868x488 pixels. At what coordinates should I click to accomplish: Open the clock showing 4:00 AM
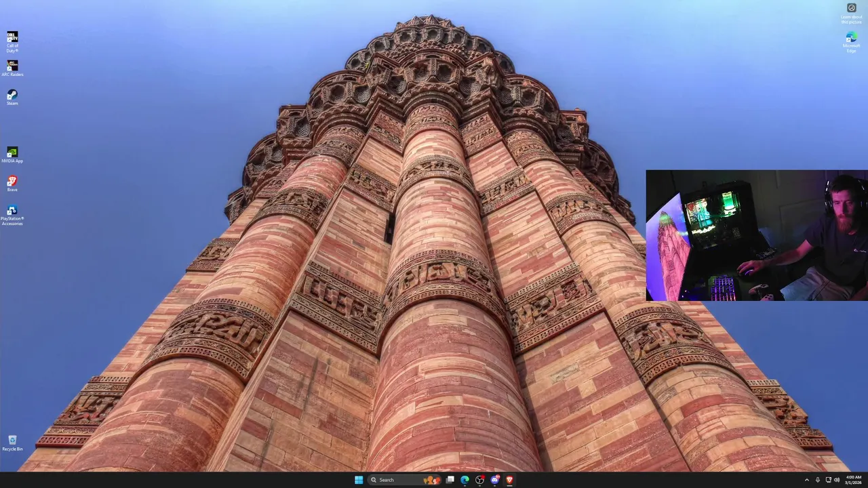853,480
